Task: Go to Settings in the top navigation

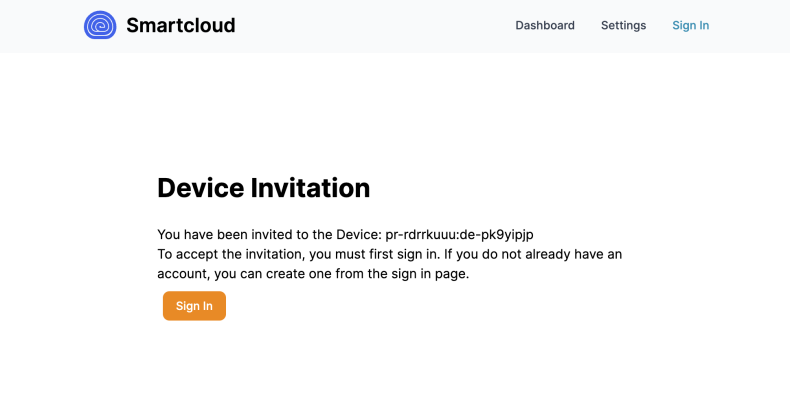Action: [x=623, y=25]
